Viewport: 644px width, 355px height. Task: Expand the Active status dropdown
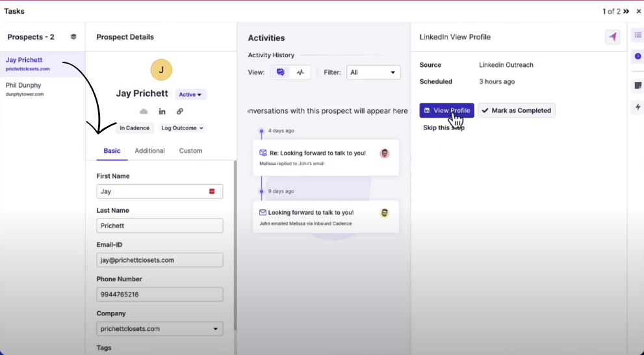pyautogui.click(x=190, y=94)
